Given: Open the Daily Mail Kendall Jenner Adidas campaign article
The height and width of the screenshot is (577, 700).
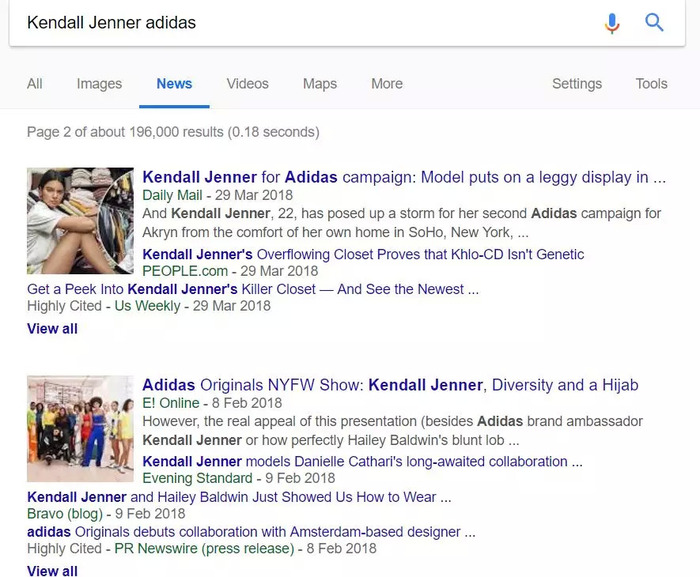Looking at the screenshot, I should click(404, 177).
